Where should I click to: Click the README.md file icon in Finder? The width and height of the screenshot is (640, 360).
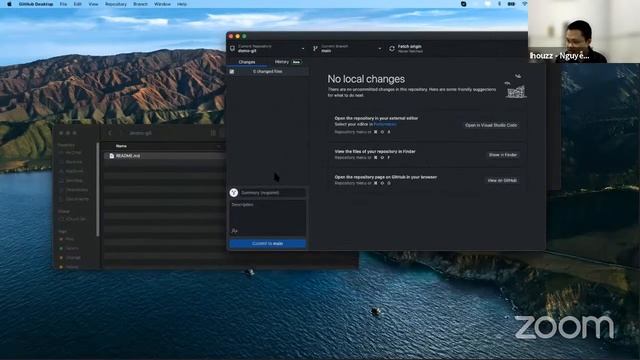[x=111, y=156]
